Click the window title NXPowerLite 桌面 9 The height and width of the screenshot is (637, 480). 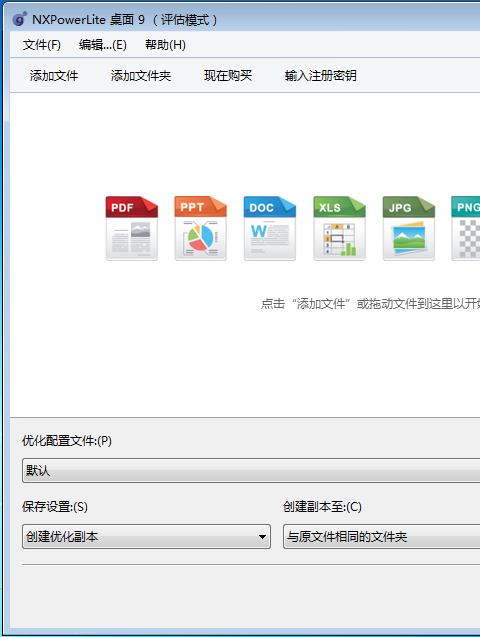tap(88, 20)
